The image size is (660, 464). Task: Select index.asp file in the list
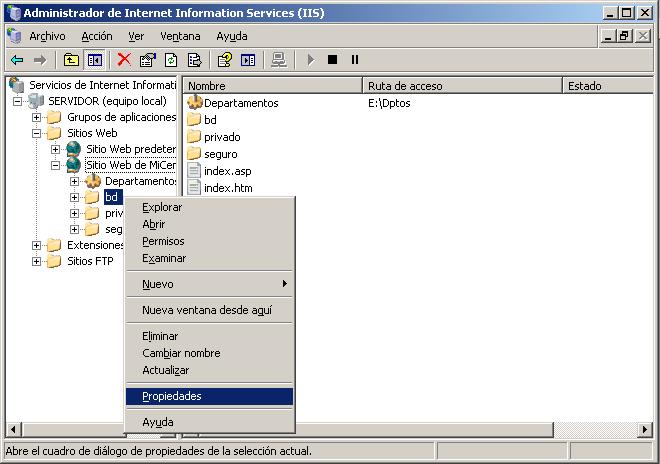(x=227, y=171)
